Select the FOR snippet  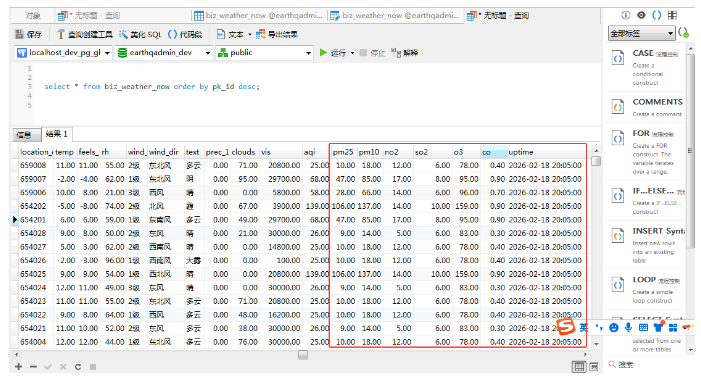pos(646,152)
